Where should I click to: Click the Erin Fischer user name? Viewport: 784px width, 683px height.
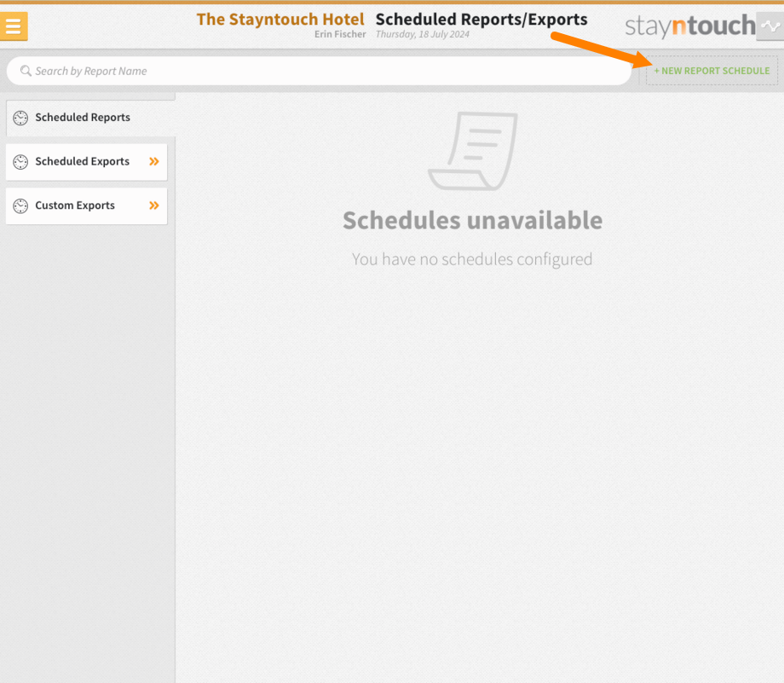coord(340,34)
